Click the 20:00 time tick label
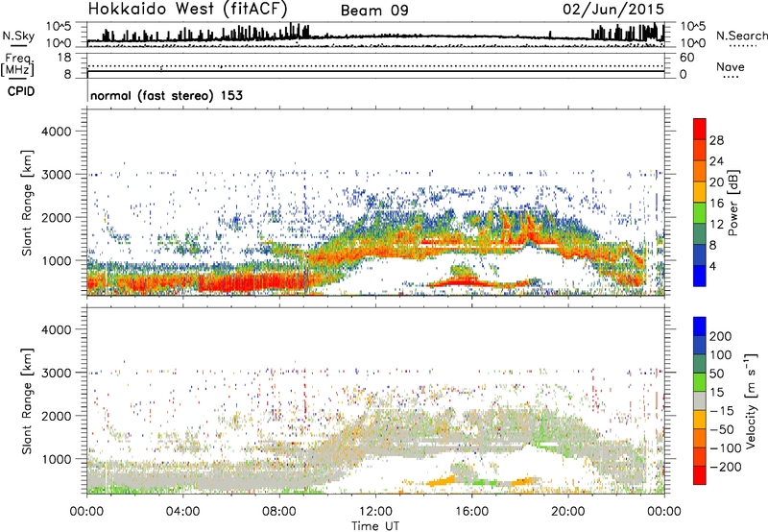768x532 pixels. pos(567,512)
